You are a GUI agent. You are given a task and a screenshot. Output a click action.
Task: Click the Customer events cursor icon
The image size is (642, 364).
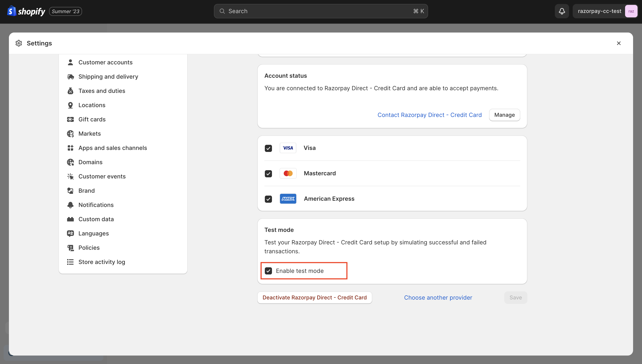(70, 176)
